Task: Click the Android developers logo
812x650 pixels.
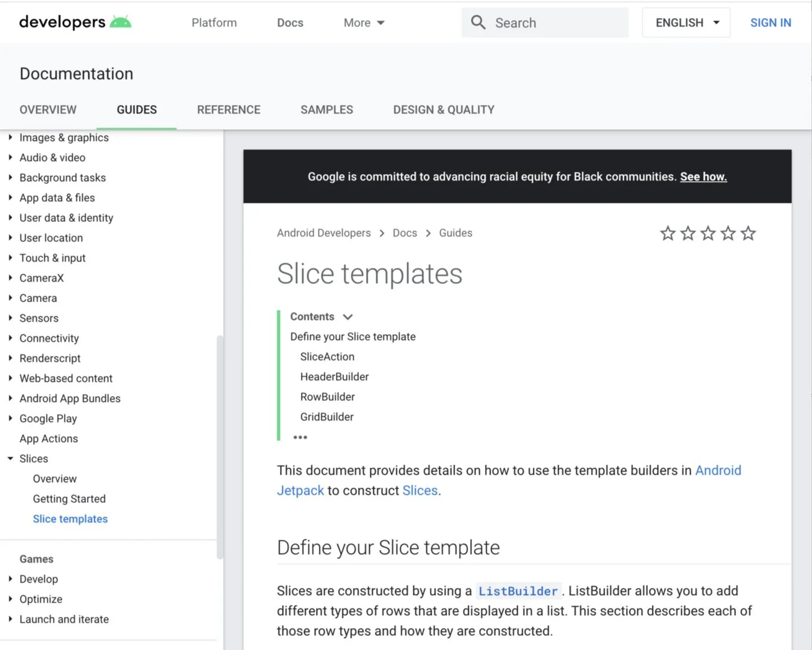Action: point(75,22)
